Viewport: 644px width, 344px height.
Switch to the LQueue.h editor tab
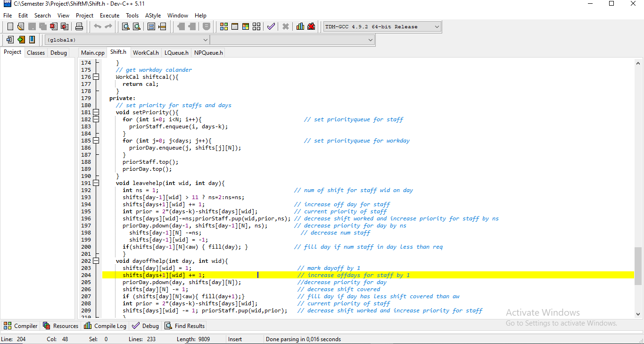(x=176, y=53)
